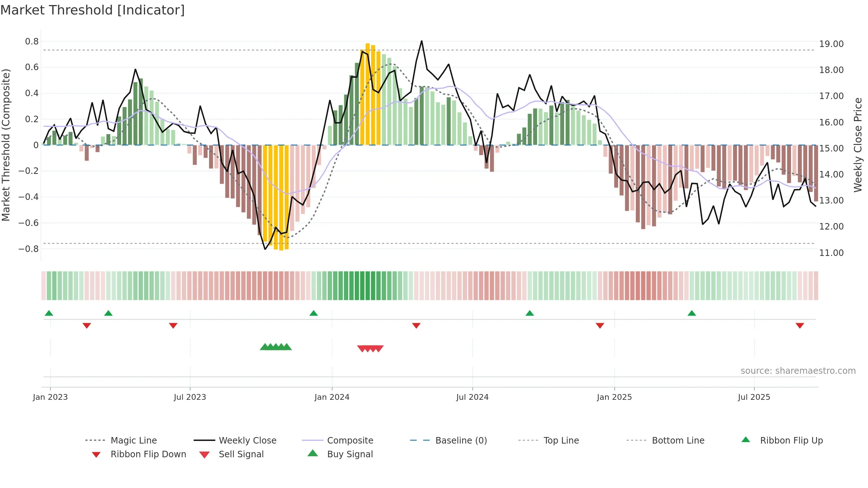The height and width of the screenshot is (488, 868).
Task: Click the Market Threshold [Indicator] chart title
Action: pos(93,10)
